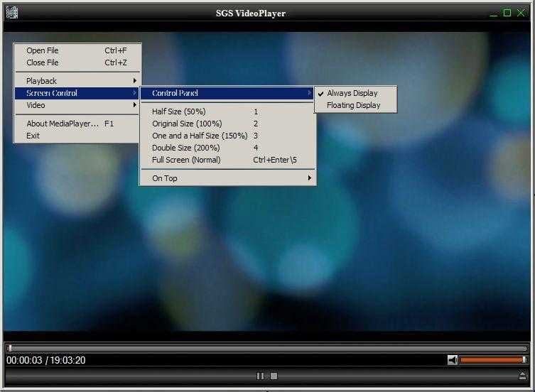
Task: Select Always Display option
Action: pos(355,93)
